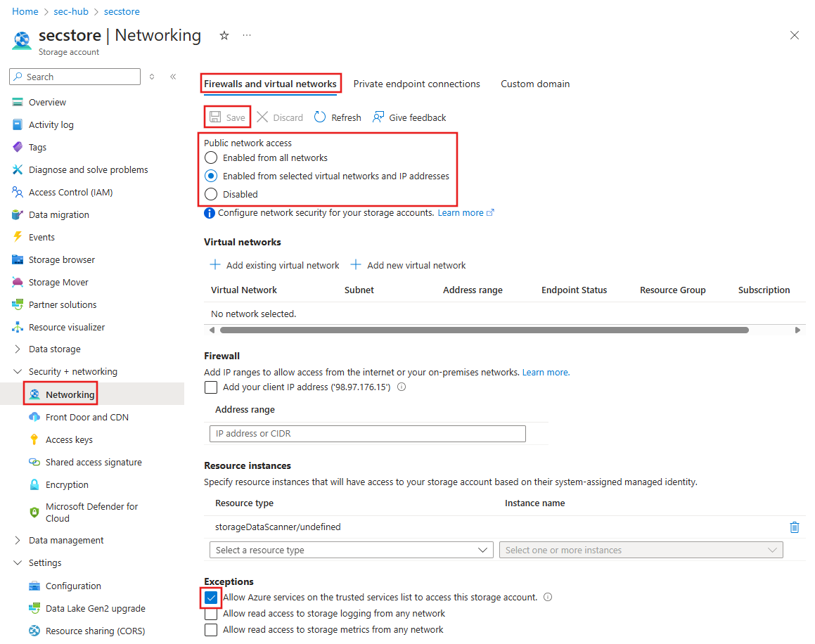Switch to Private endpoint connections tab
The width and height of the screenshot is (815, 644).
point(416,84)
